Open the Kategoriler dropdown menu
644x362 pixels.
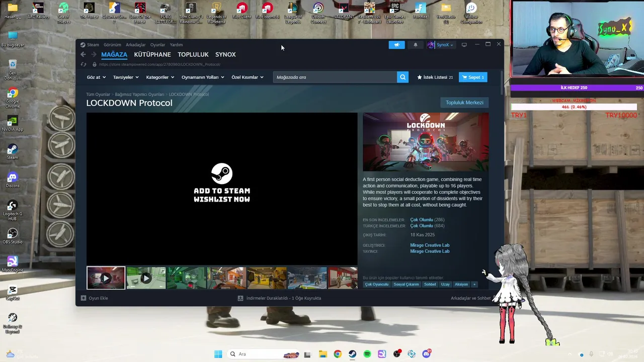(160, 77)
